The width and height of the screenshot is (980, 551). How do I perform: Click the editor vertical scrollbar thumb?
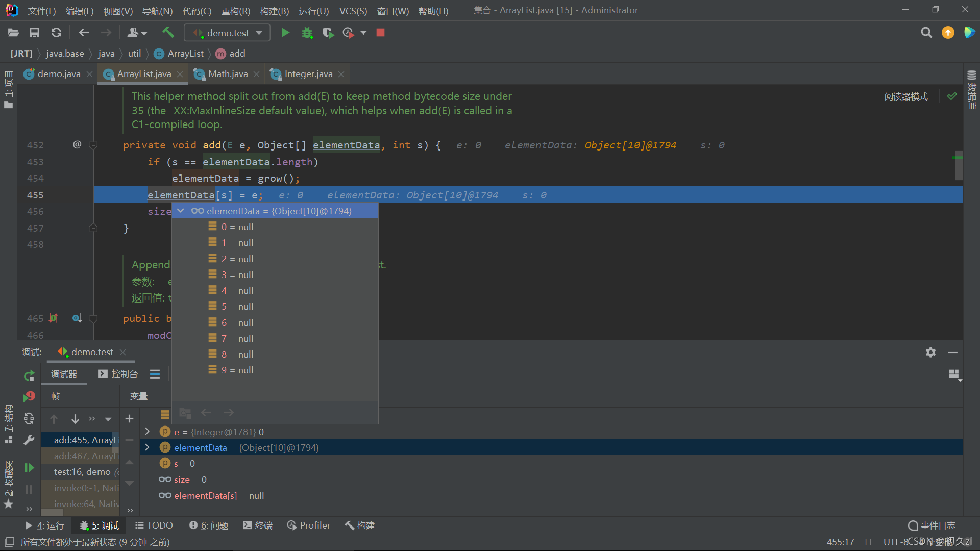click(959, 165)
